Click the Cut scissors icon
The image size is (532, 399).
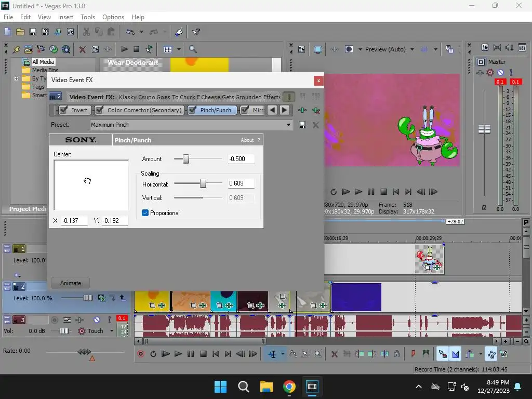(x=87, y=32)
